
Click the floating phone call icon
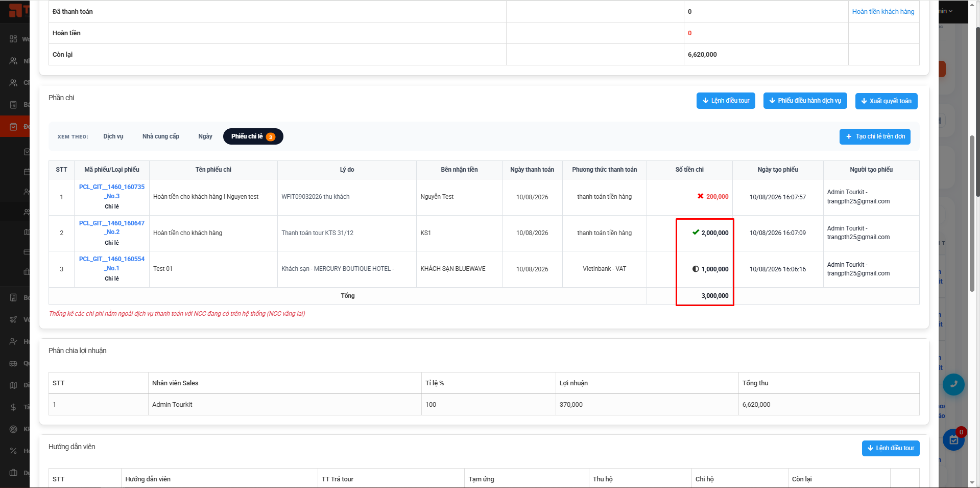[953, 385]
